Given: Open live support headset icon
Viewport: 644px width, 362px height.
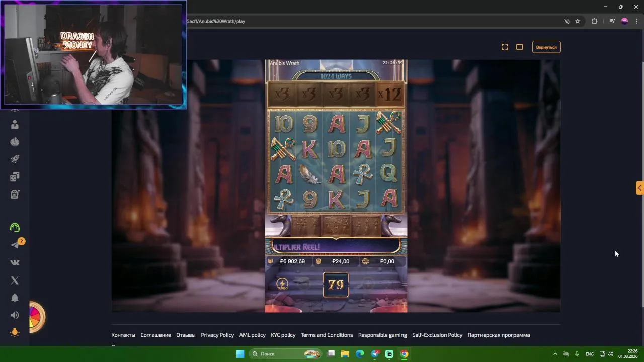Looking at the screenshot, I should point(15,228).
